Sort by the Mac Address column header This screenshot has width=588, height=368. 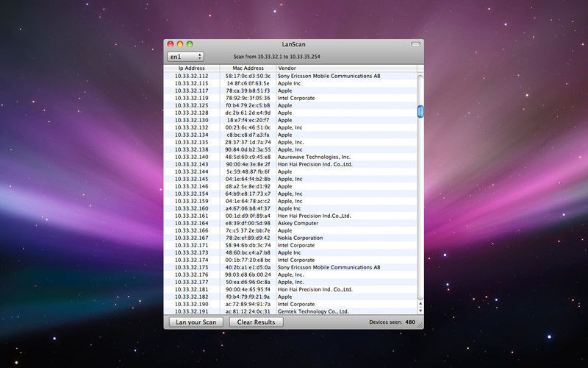248,68
